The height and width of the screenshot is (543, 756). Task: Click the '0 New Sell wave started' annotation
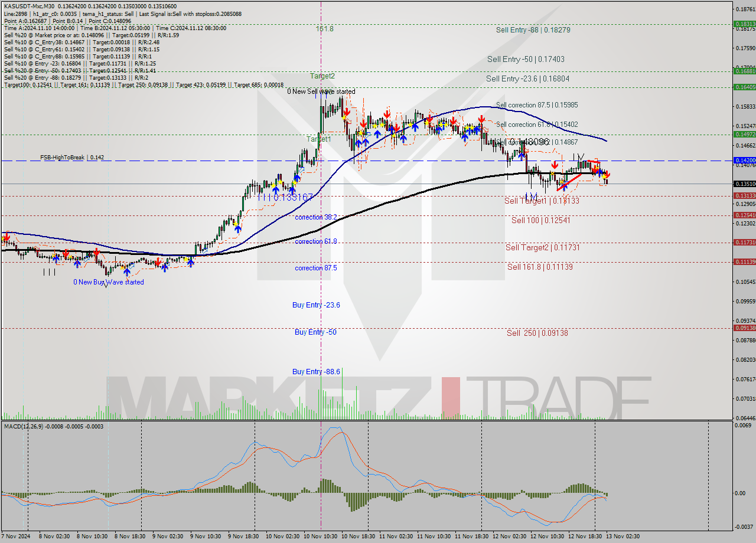[321, 91]
